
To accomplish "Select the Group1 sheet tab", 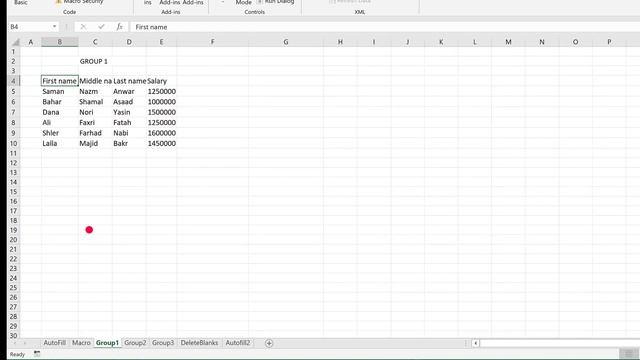I will 107,343.
